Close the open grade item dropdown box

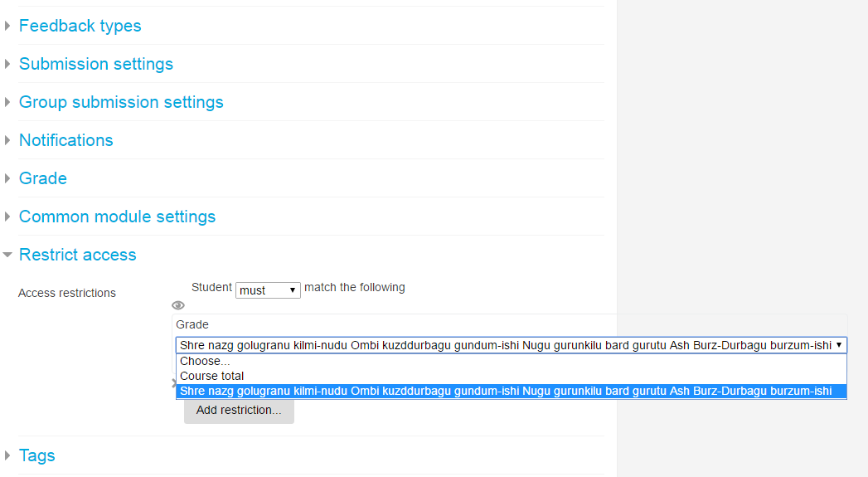(512, 345)
